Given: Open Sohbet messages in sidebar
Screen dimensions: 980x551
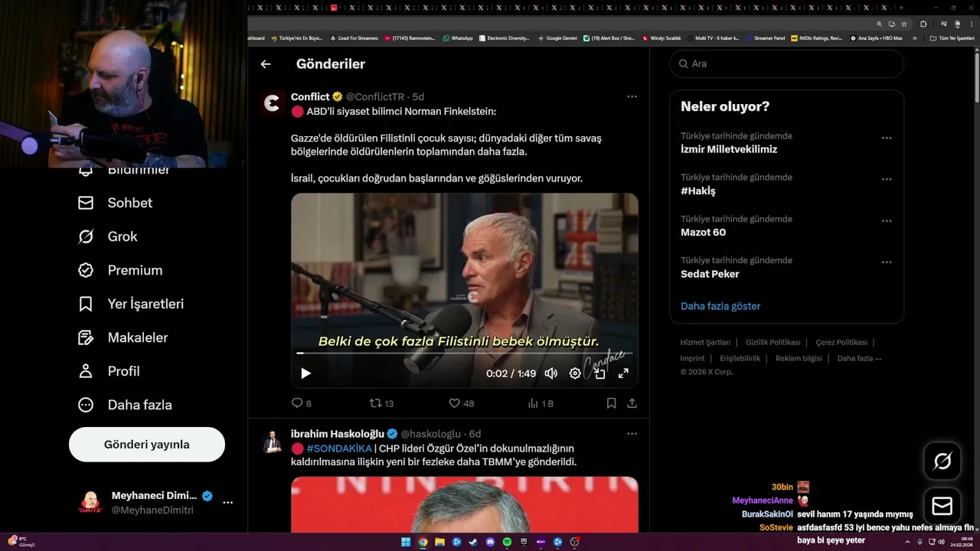Looking at the screenshot, I should point(115,203).
